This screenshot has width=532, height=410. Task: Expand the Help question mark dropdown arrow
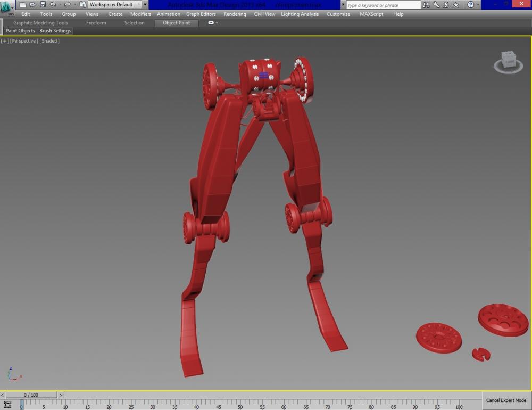478,5
